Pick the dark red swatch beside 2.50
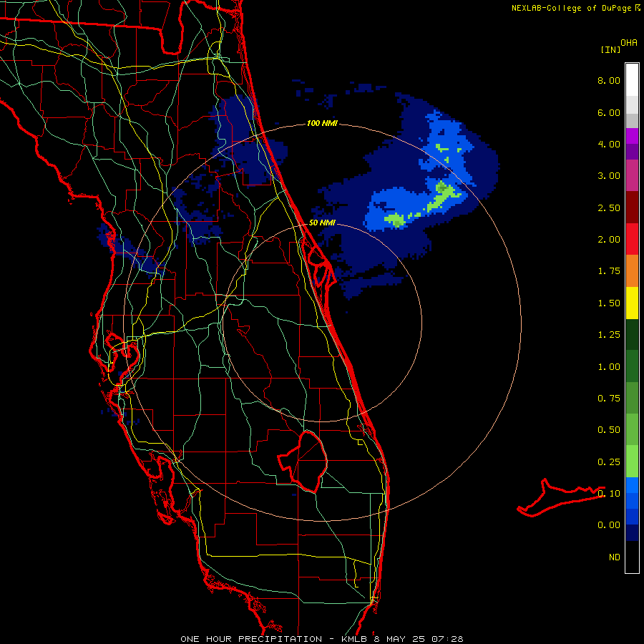 [x=632, y=208]
